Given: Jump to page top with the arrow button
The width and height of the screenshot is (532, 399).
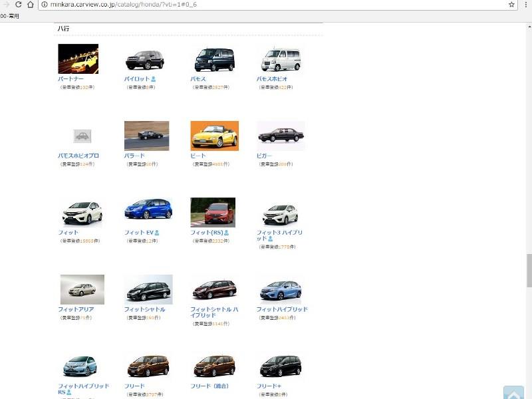Looking at the screenshot, I should pyautogui.click(x=513, y=393).
